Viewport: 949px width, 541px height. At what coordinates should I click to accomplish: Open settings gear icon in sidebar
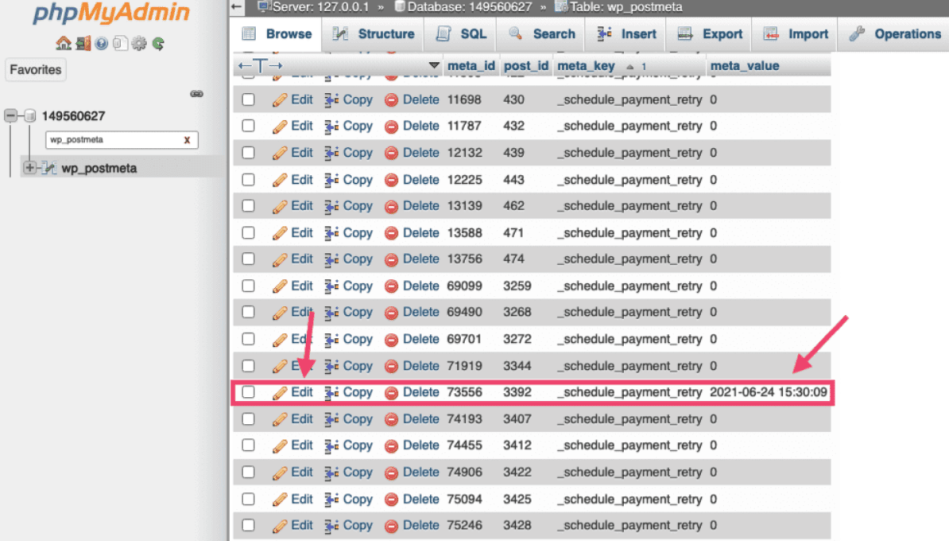[139, 43]
